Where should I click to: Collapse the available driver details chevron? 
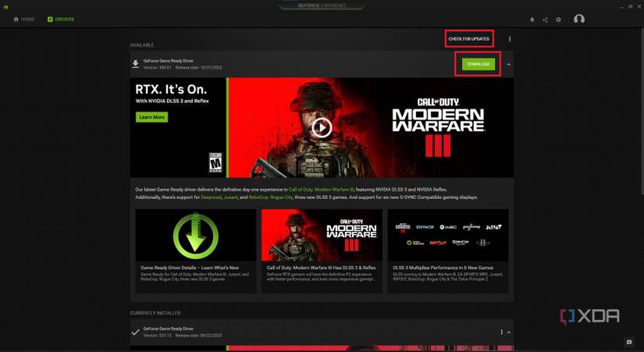click(x=509, y=65)
